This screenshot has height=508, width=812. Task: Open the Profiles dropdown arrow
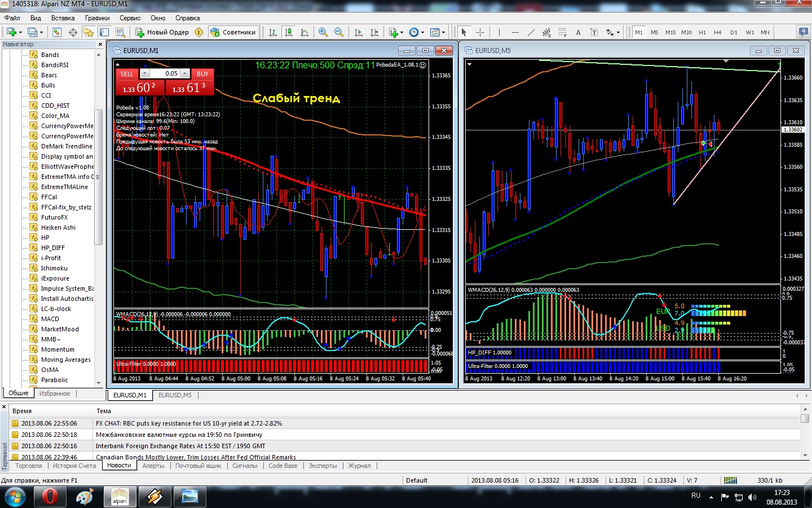point(41,32)
